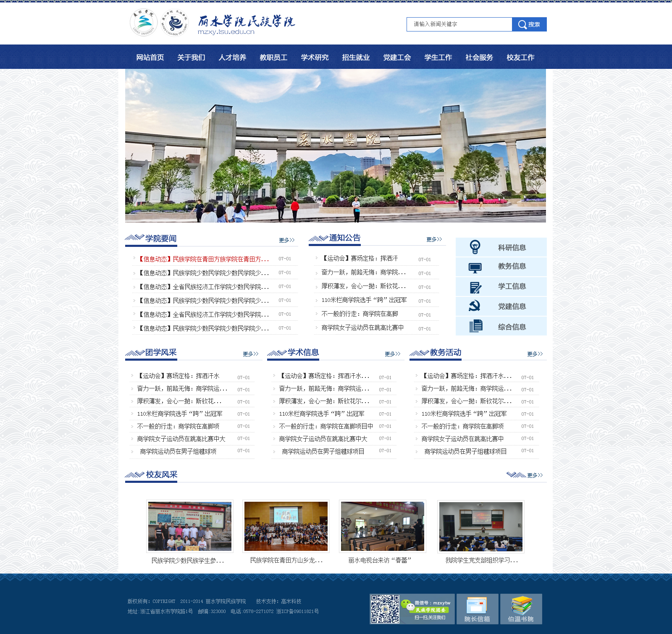Click the WeChat QR code image

tap(385, 609)
